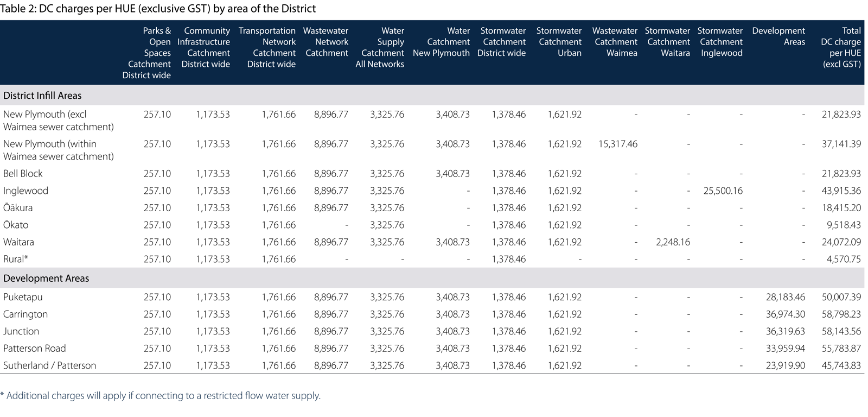This screenshot has height=417, width=868.
Task: Click the 'Parks & Open Spaces Catchment' column header
Action: (x=147, y=53)
